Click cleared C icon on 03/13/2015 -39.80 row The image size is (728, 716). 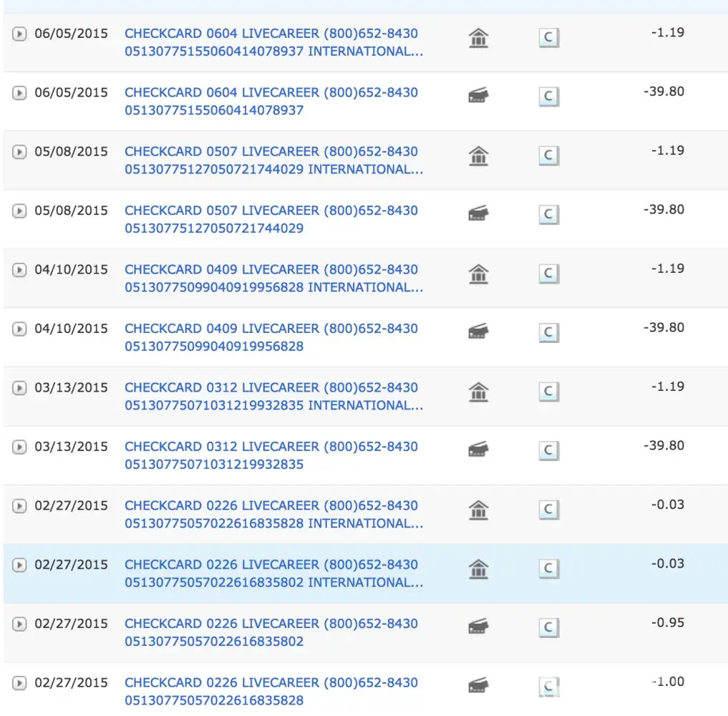(549, 450)
